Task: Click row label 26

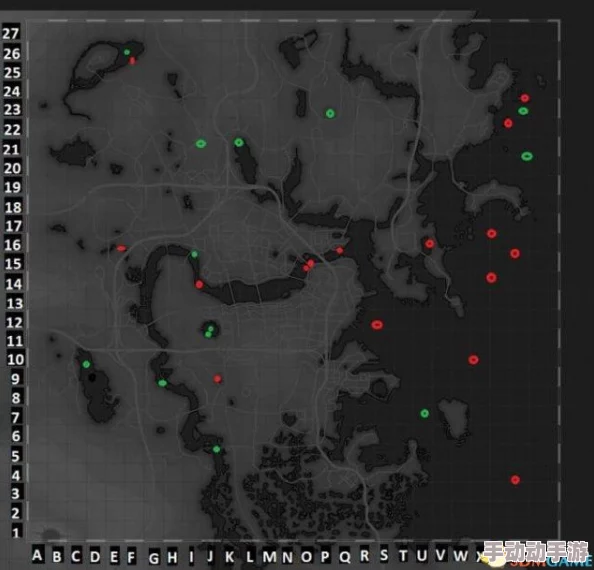Action: click(11, 54)
